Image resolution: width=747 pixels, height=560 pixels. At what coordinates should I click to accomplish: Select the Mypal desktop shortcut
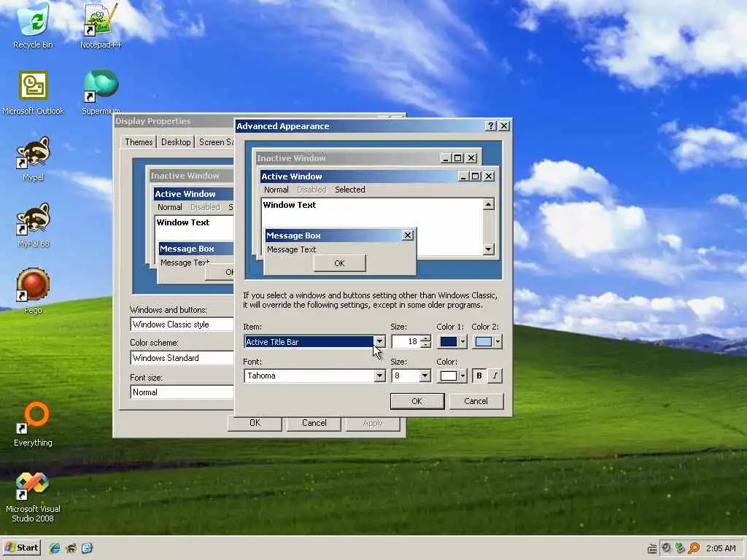(x=33, y=160)
